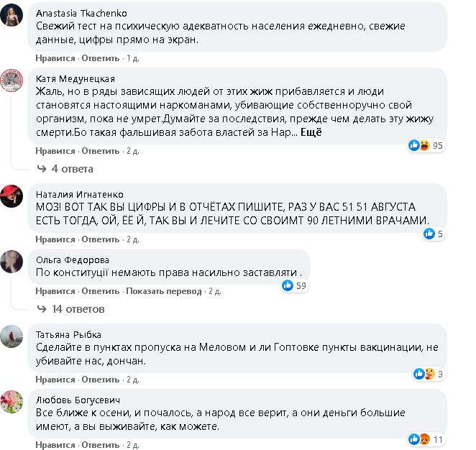Open Anastasia Tkachenko's profile picture
Screen dimensions: 476x450
tap(12, 18)
